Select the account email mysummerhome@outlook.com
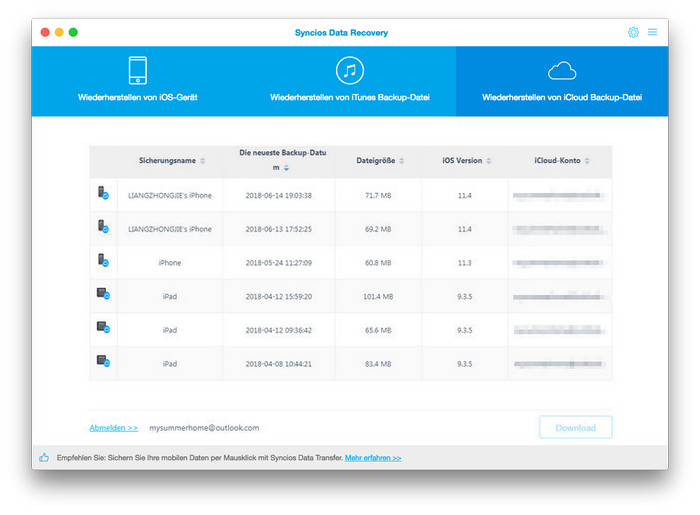The image size is (700, 515). (204, 428)
